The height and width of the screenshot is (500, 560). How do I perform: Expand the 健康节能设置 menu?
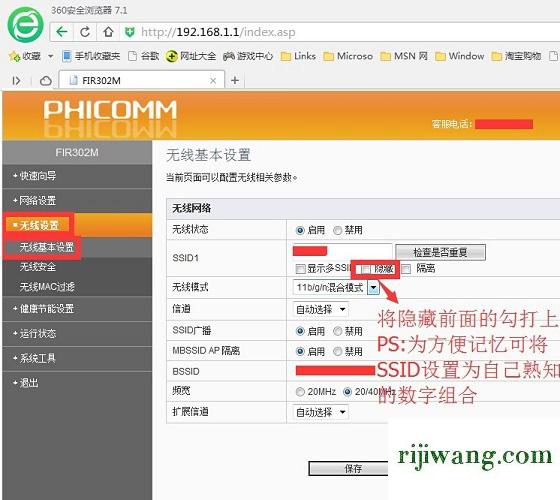point(77,309)
